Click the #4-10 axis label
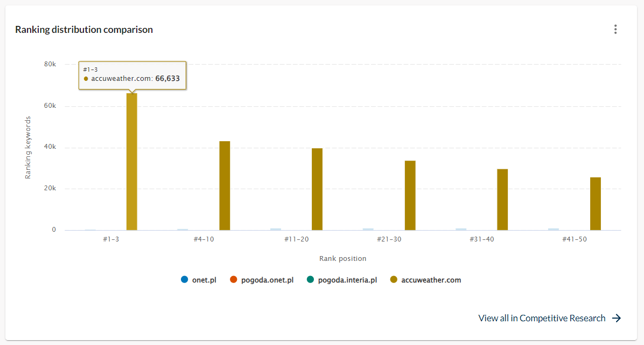This screenshot has height=345, width=644. click(x=204, y=239)
